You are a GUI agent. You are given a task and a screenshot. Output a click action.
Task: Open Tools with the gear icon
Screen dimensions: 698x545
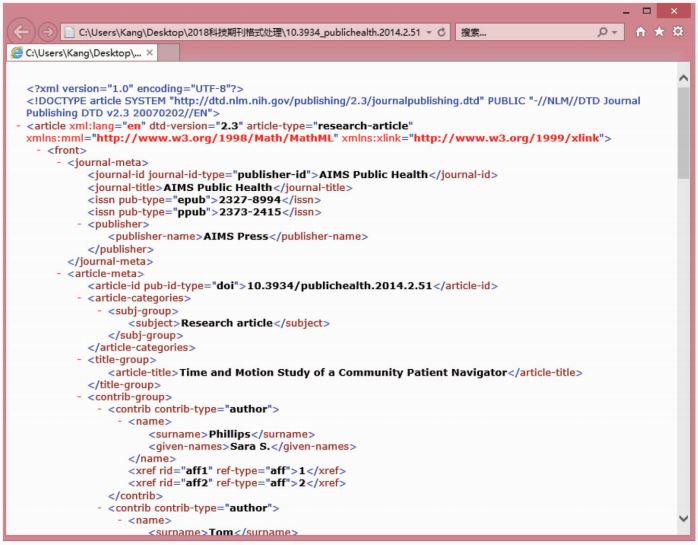pos(678,32)
